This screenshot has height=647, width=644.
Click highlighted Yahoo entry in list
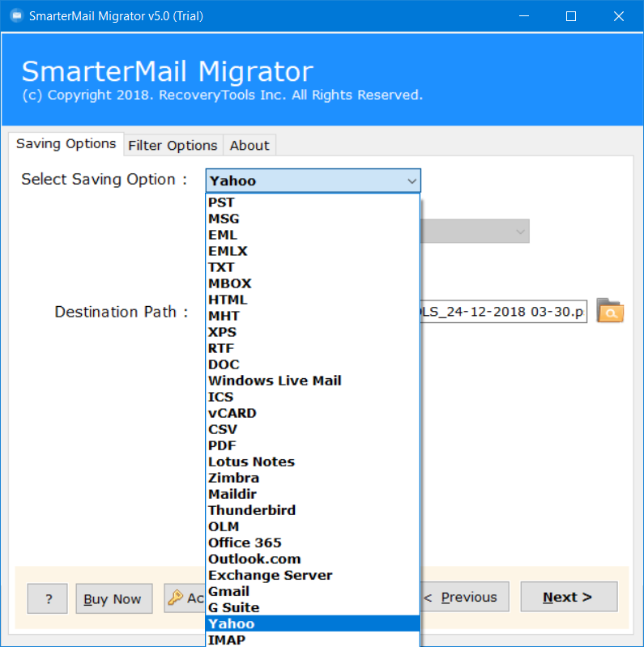pos(313,624)
